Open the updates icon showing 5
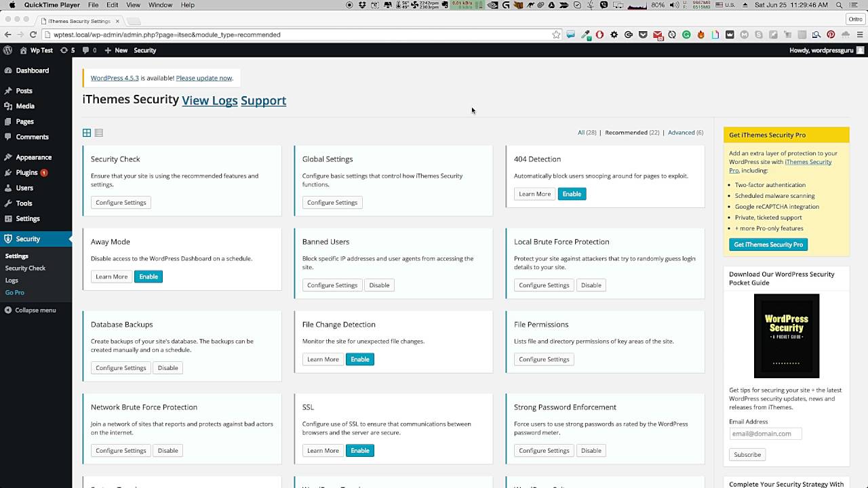 pyautogui.click(x=67, y=50)
